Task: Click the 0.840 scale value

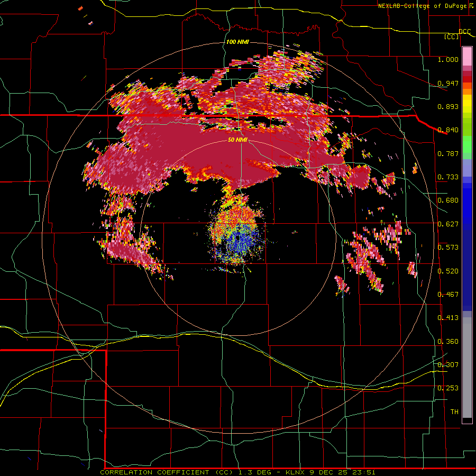Action: click(448, 130)
